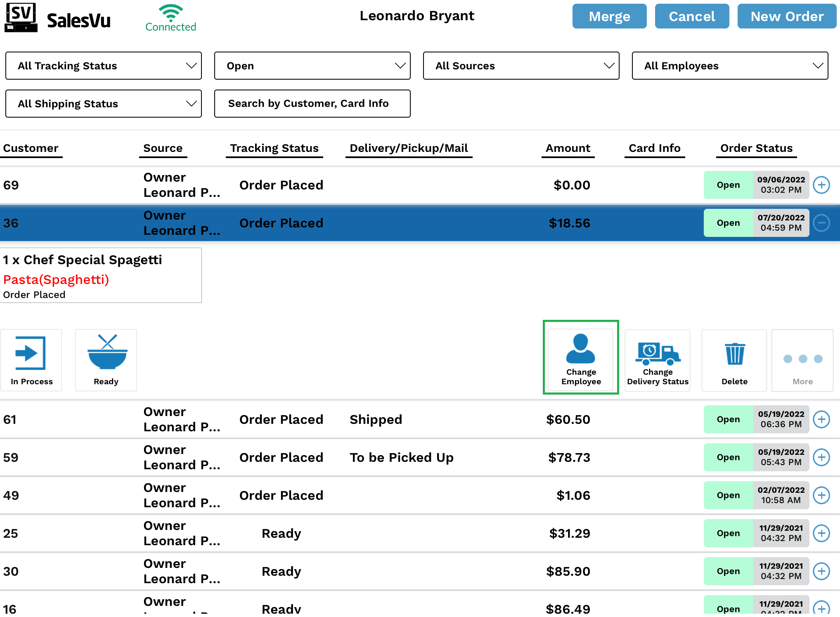Click the Merge button
The width and height of the screenshot is (840, 617).
[609, 17]
